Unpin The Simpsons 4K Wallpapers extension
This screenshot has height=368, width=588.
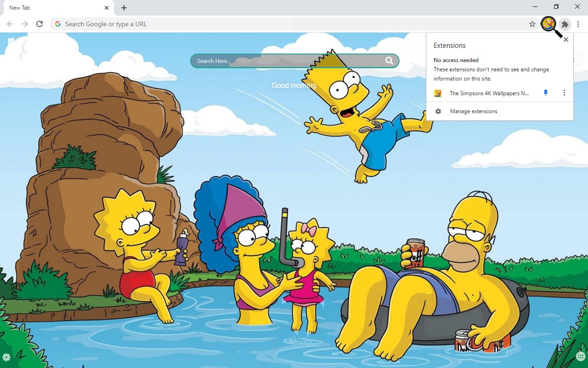[x=546, y=93]
